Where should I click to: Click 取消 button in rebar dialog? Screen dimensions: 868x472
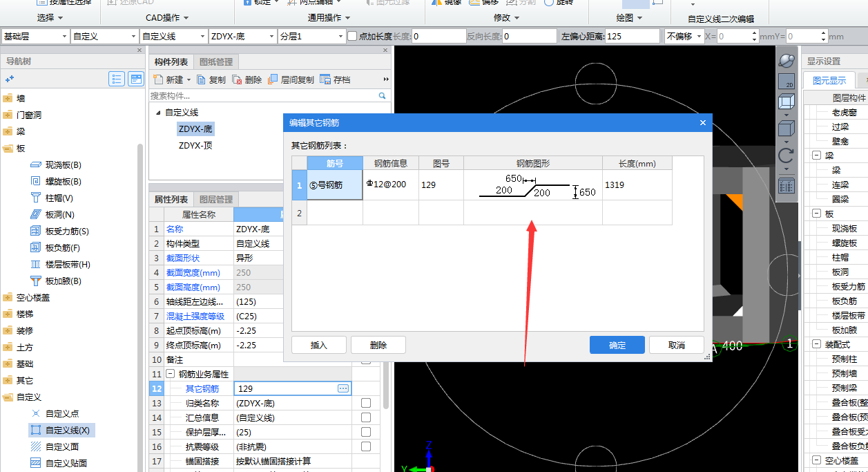coord(677,345)
